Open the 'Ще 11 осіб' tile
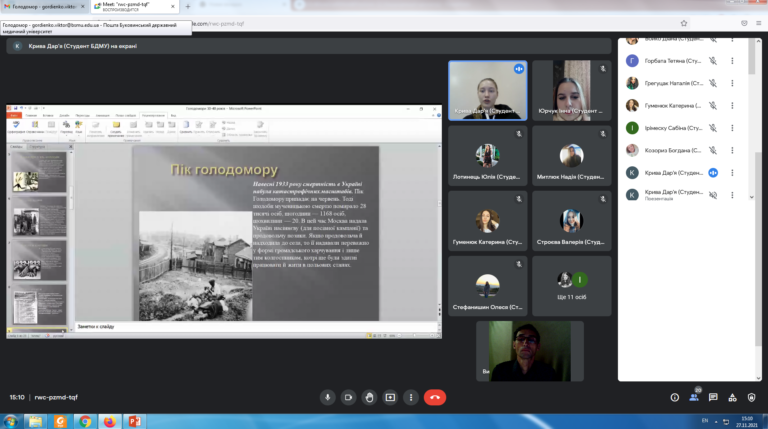The image size is (768, 429). click(572, 286)
